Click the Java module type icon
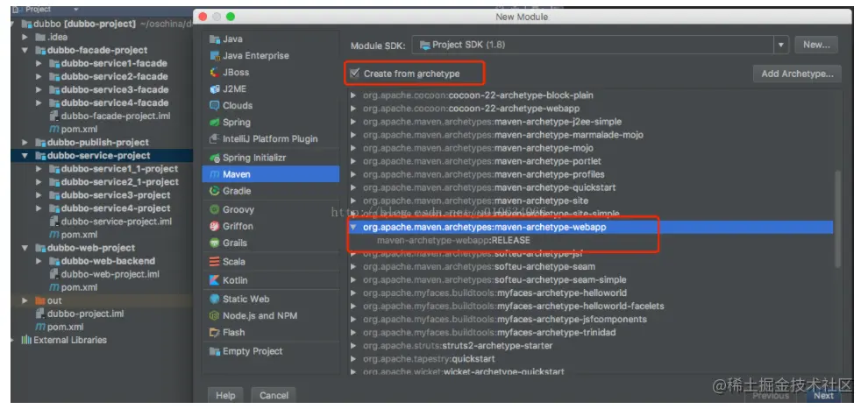Screen dimensions: 868x409 point(214,39)
